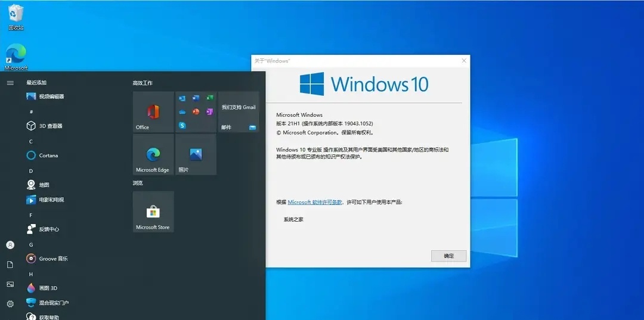
Task: Open Skype icon in Office apps tile
Action: point(182,126)
